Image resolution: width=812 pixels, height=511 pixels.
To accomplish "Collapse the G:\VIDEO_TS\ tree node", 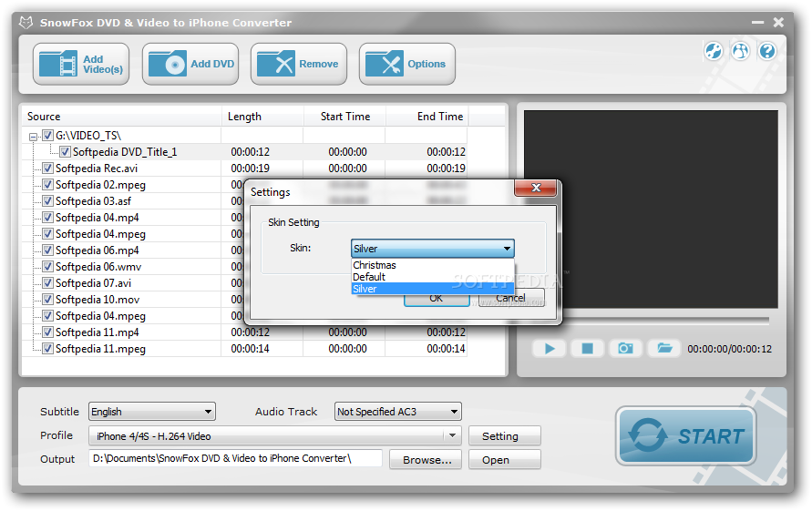I will pyautogui.click(x=33, y=137).
